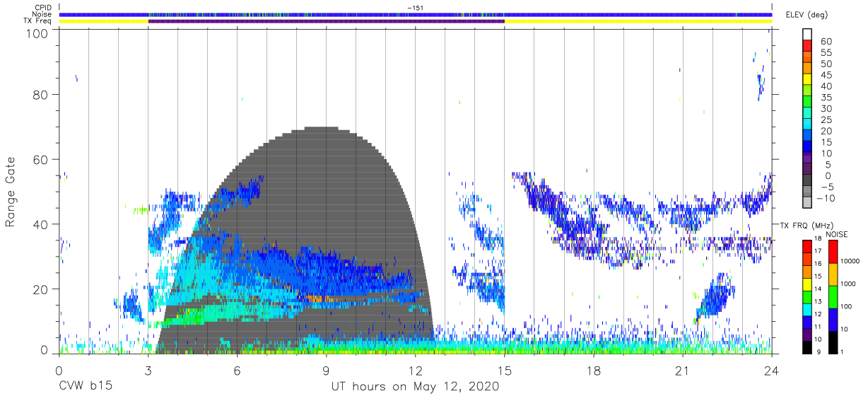Click the white top segment of elevation colorbar

click(808, 35)
